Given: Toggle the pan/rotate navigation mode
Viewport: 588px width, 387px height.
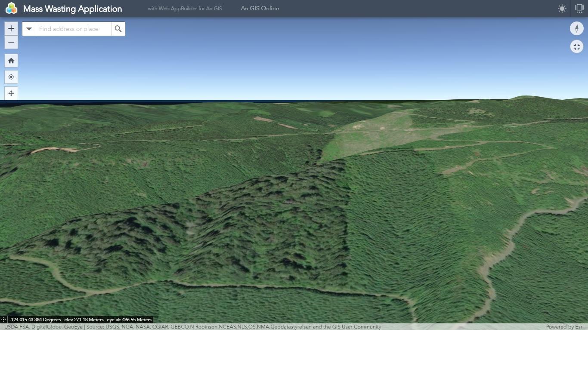Looking at the screenshot, I should point(11,93).
